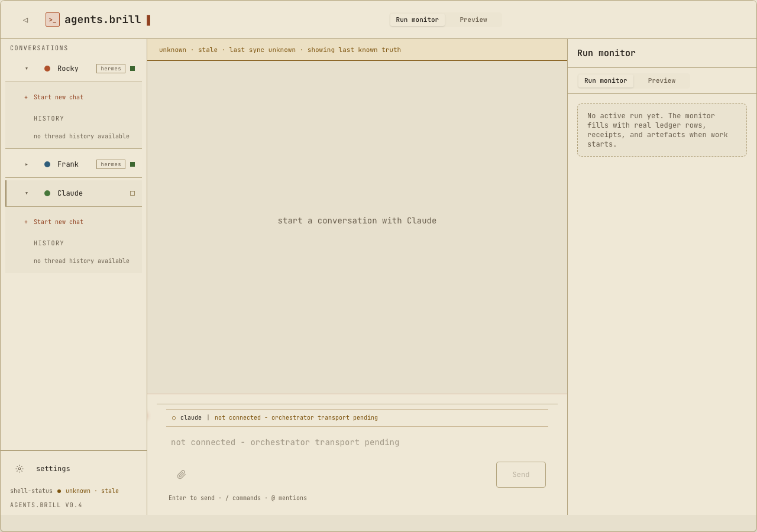
Task: Click the AGENTS.BRILL V0.4 version label
Action: coord(46,505)
